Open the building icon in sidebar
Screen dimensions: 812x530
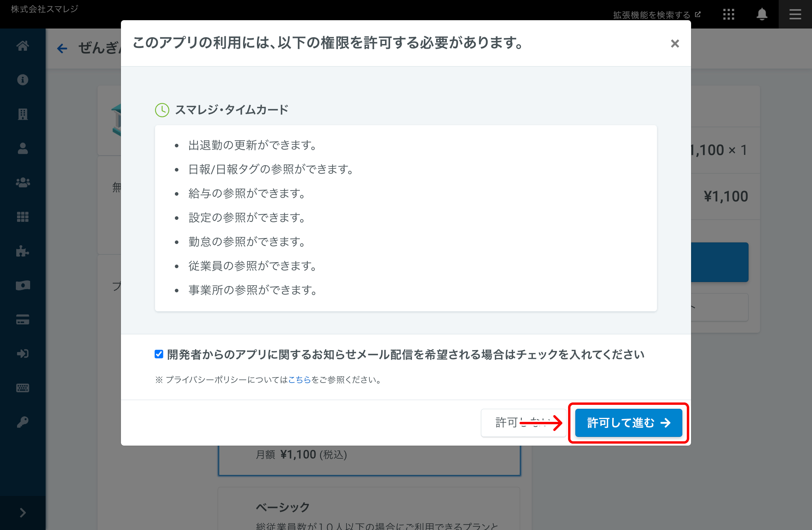[23, 114]
